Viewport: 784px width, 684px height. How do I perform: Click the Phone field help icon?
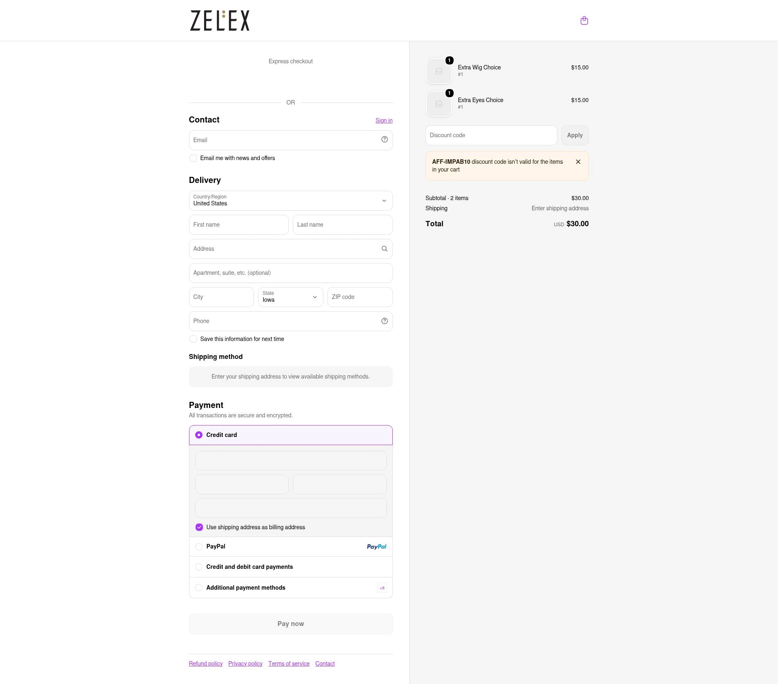[x=384, y=321]
